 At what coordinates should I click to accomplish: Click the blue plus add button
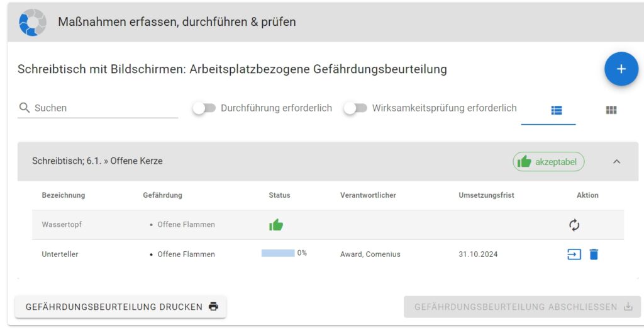[x=621, y=69]
